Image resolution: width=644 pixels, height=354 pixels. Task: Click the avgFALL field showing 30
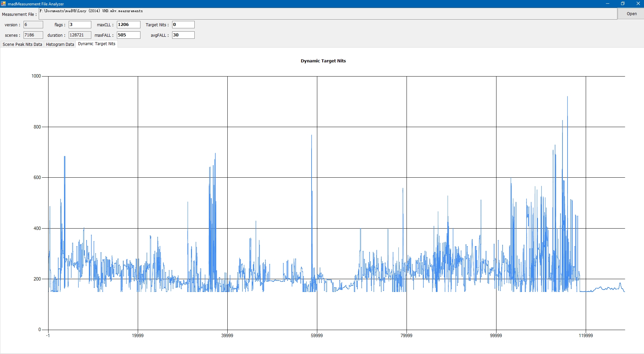(183, 35)
